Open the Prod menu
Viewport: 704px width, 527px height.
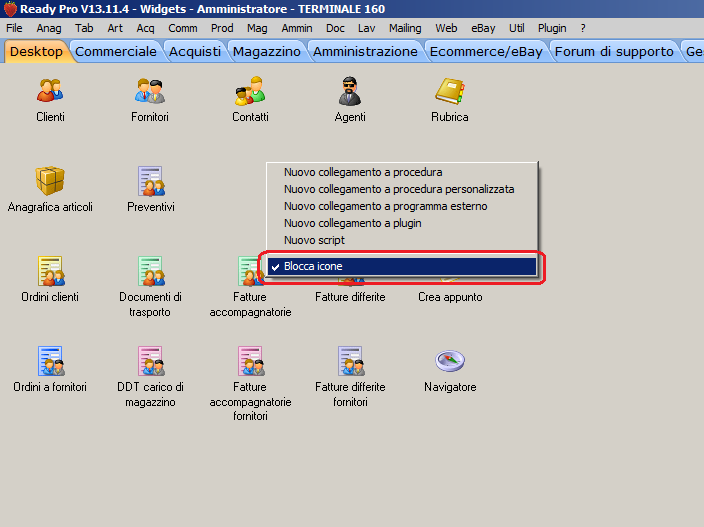[x=222, y=28]
